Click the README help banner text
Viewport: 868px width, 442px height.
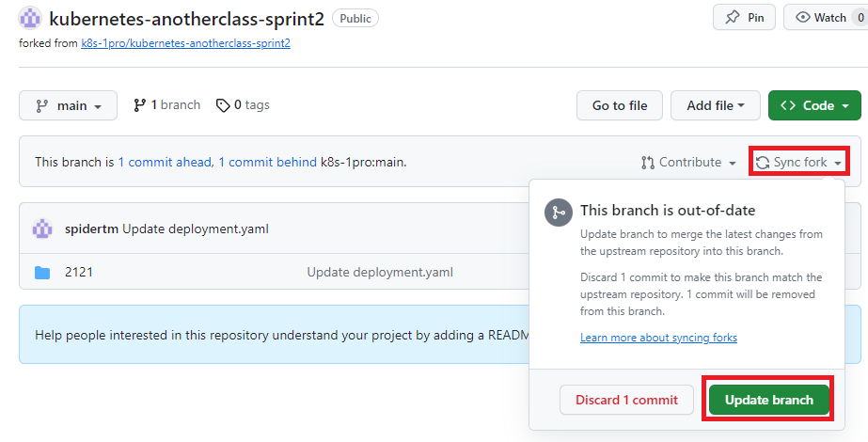(x=283, y=335)
